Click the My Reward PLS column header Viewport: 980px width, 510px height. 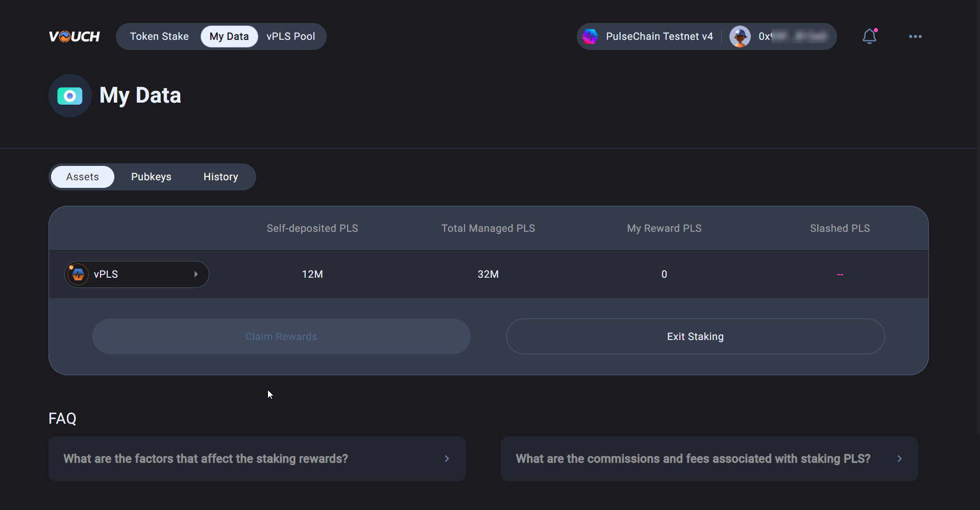point(664,228)
